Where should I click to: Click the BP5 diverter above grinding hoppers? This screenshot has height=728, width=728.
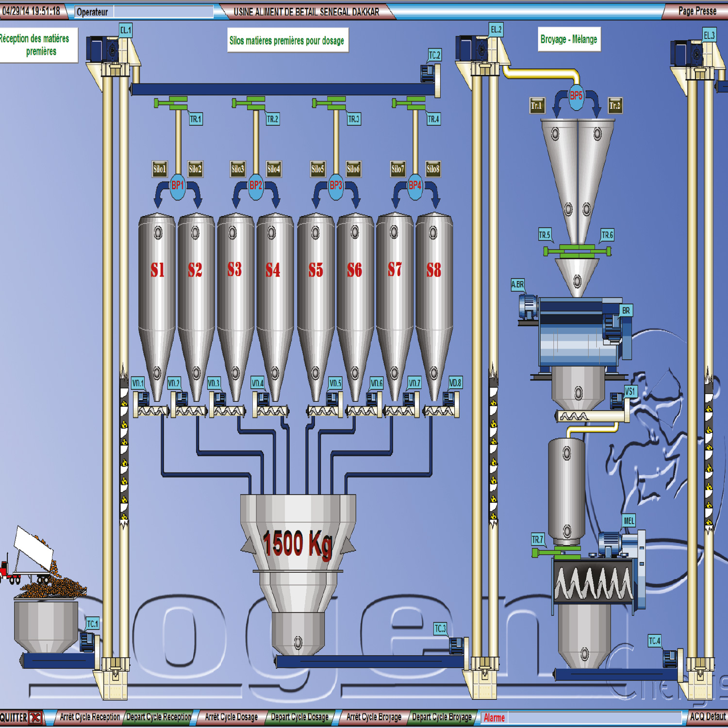pyautogui.click(x=576, y=97)
